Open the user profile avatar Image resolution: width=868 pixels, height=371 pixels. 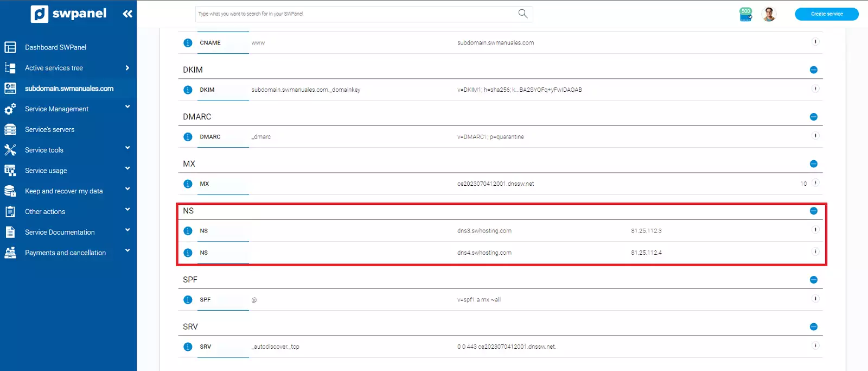pos(769,14)
